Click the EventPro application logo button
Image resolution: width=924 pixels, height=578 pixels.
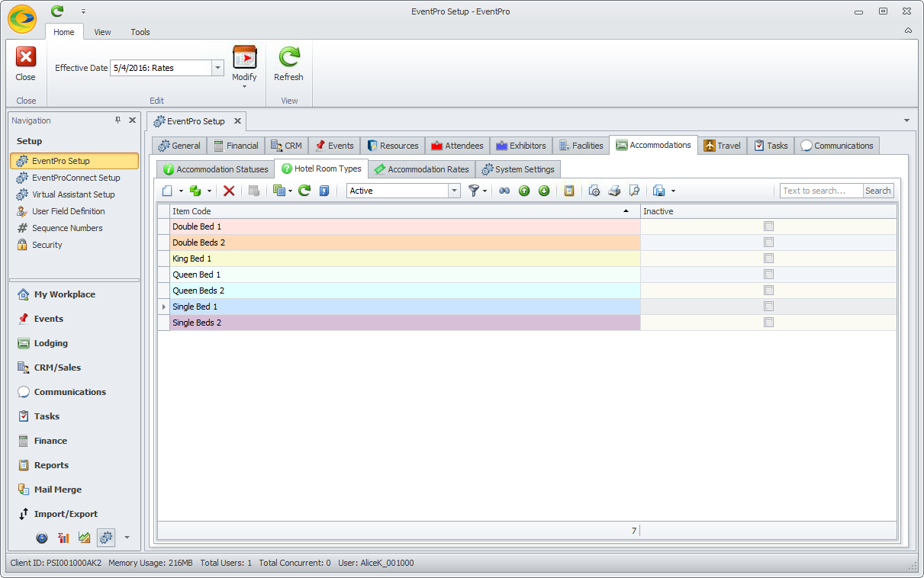(x=22, y=19)
